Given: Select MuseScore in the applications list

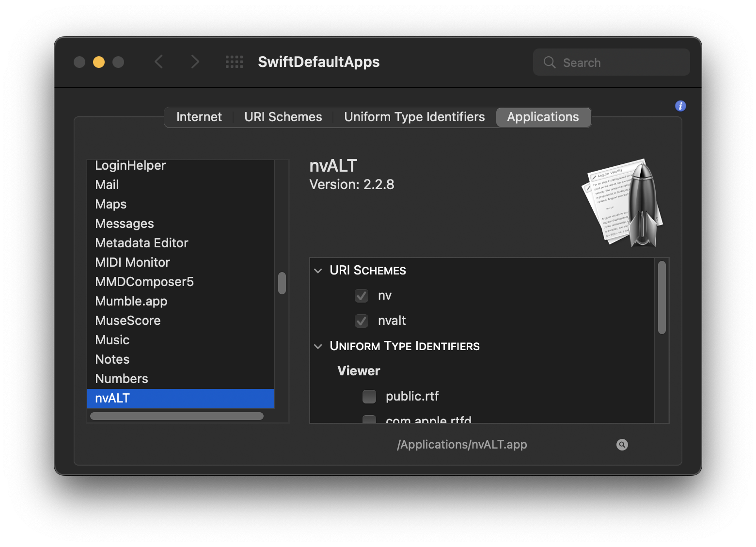Looking at the screenshot, I should click(128, 321).
